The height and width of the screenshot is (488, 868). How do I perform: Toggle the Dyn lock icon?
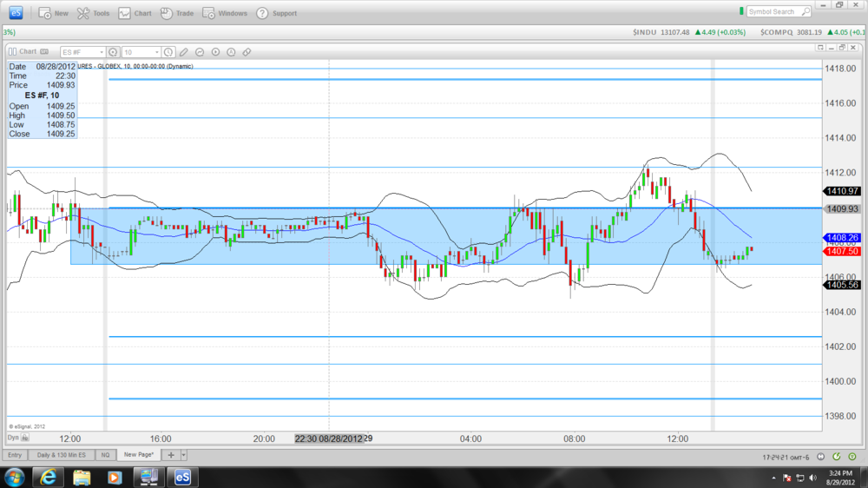pos(25,438)
